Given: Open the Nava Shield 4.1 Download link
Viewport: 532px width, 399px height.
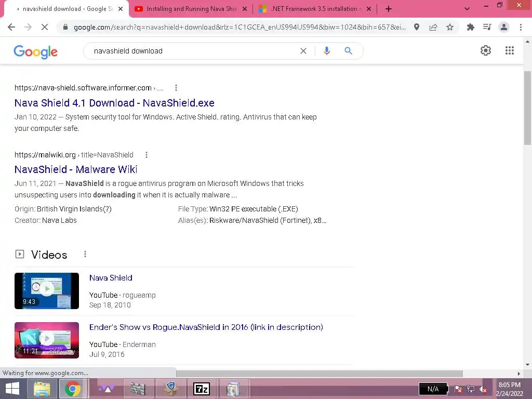Looking at the screenshot, I should click(x=114, y=103).
